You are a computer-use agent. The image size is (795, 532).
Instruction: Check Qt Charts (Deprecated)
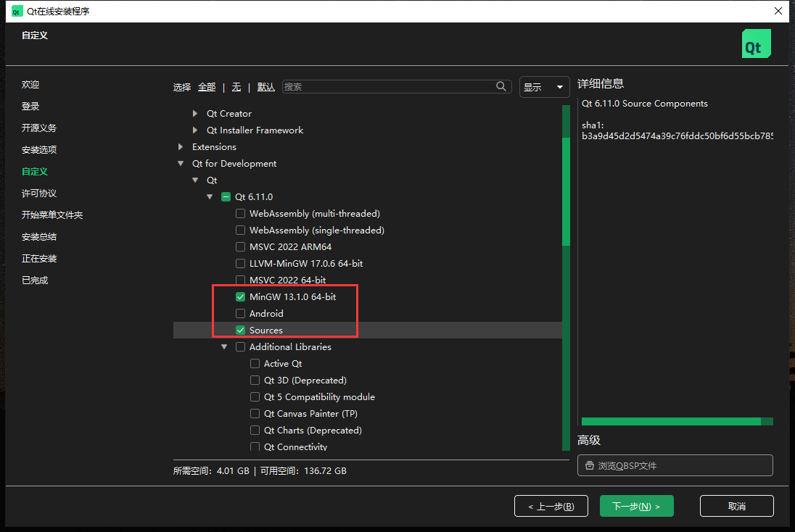(x=255, y=431)
